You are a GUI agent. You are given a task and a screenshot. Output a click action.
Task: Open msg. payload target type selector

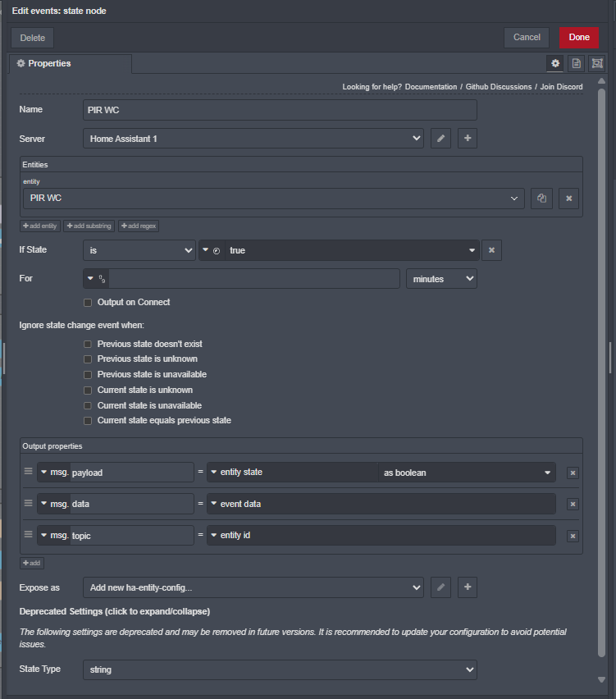54,472
